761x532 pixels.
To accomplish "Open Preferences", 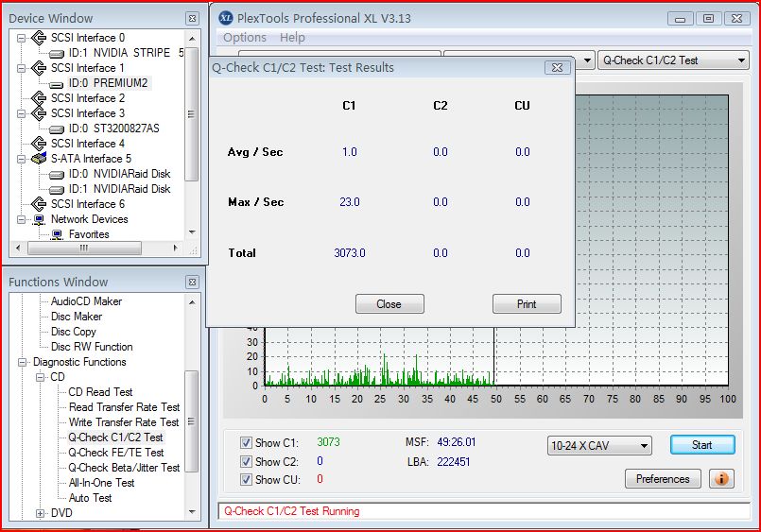I will pyautogui.click(x=663, y=479).
